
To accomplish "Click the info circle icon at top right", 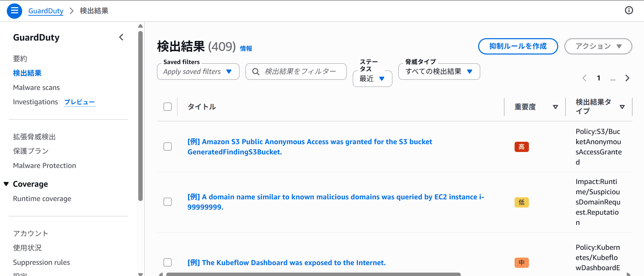I will pyautogui.click(x=629, y=11).
